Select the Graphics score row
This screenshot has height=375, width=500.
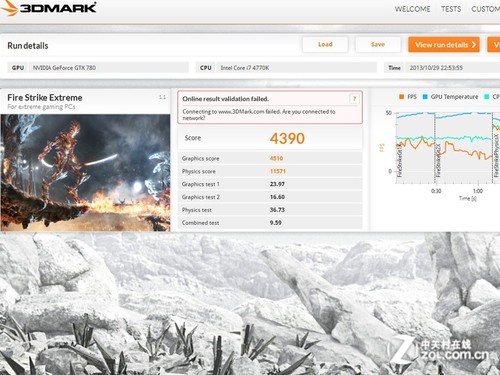tap(270, 158)
